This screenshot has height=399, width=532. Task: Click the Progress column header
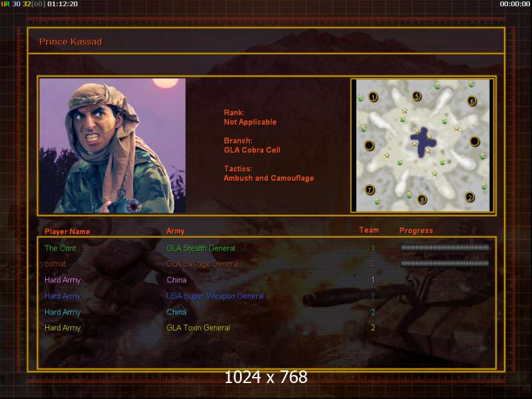click(x=416, y=231)
